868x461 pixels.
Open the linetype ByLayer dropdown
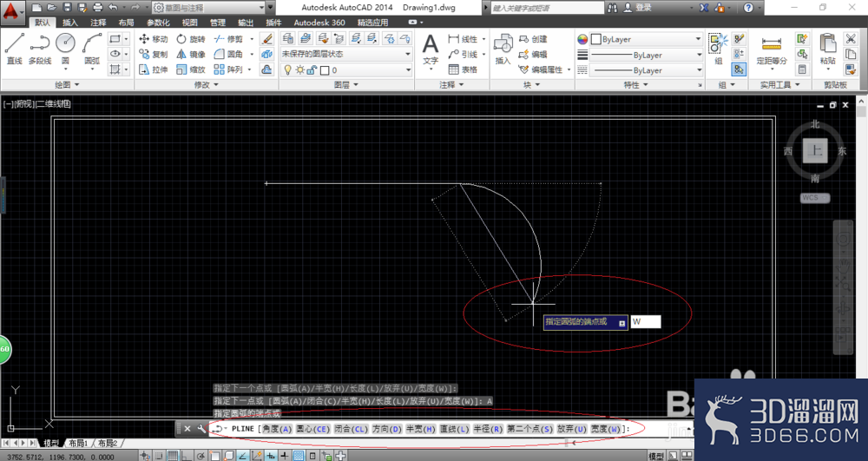[x=646, y=70]
